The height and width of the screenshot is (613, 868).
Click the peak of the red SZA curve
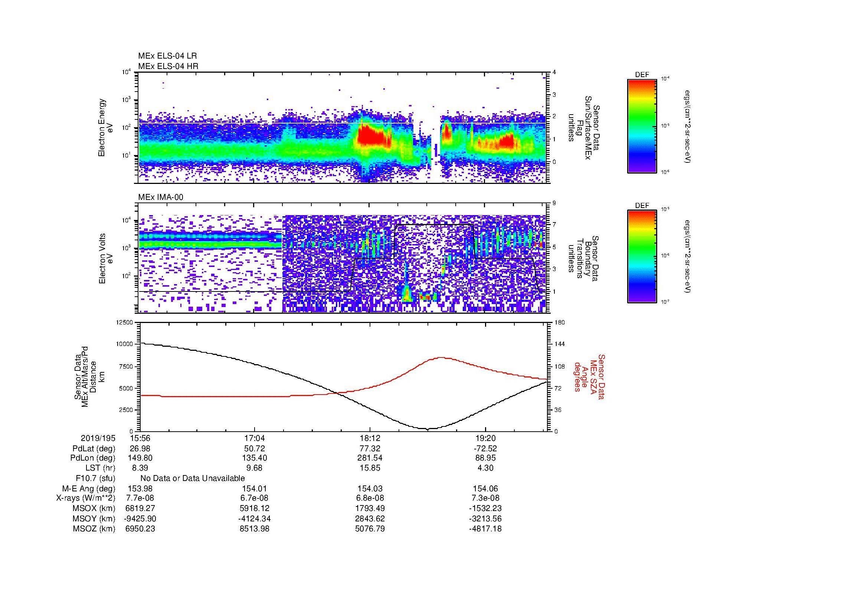(441, 358)
